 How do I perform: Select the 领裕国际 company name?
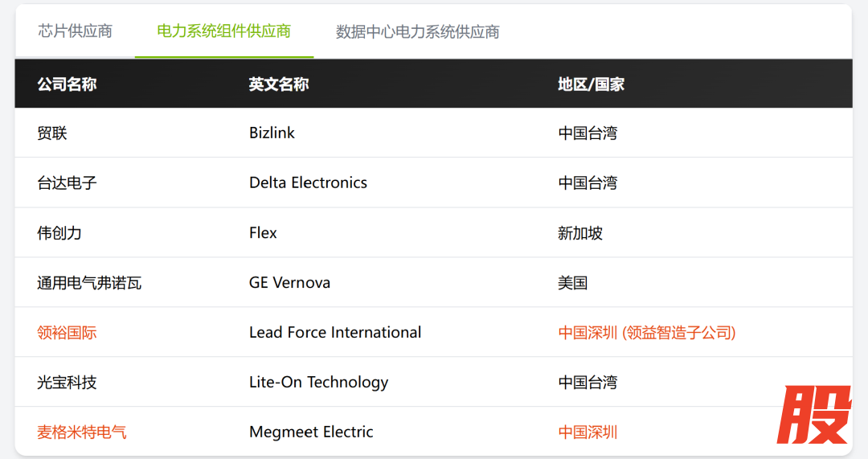point(67,332)
